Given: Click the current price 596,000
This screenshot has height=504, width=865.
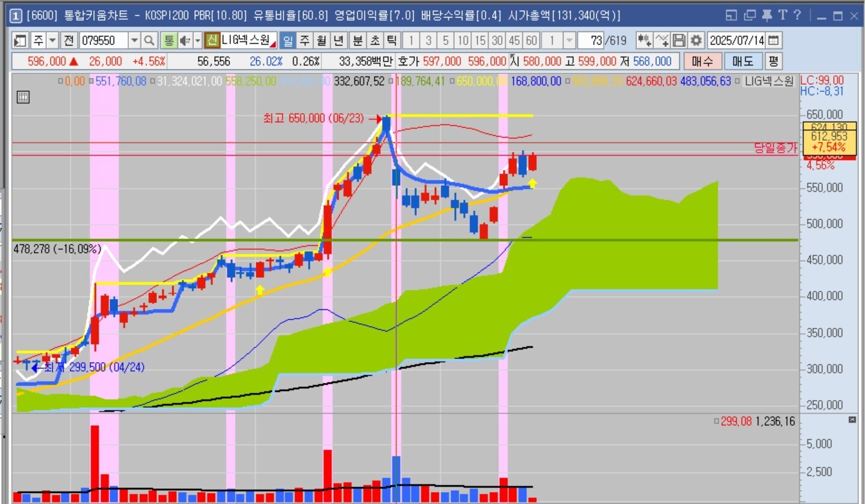Looking at the screenshot, I should pyautogui.click(x=46, y=61).
